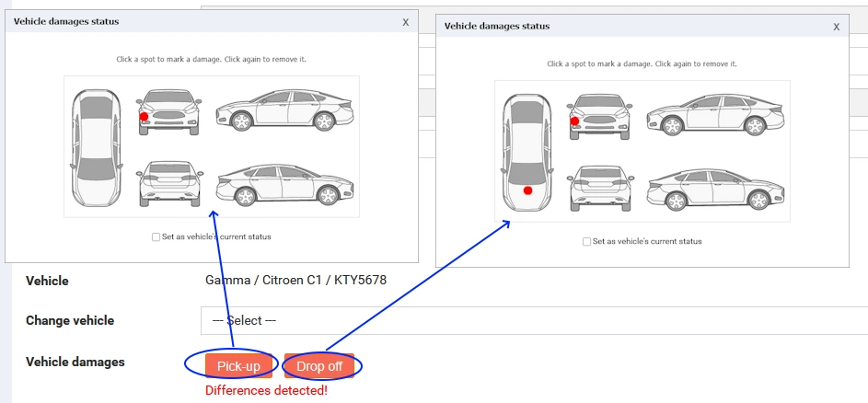Remove red damage dot on front view, left dialog
Image resolution: width=868 pixels, height=403 pixels.
(x=144, y=116)
